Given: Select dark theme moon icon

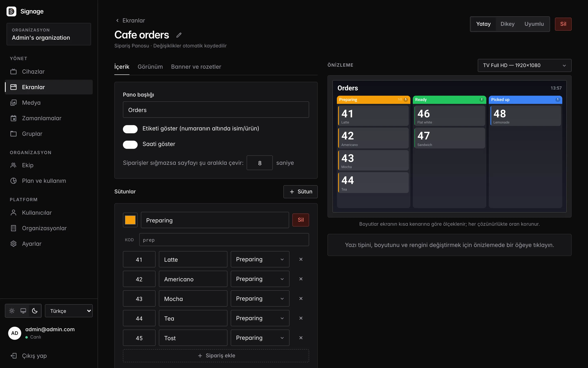Looking at the screenshot, I should pyautogui.click(x=35, y=311).
